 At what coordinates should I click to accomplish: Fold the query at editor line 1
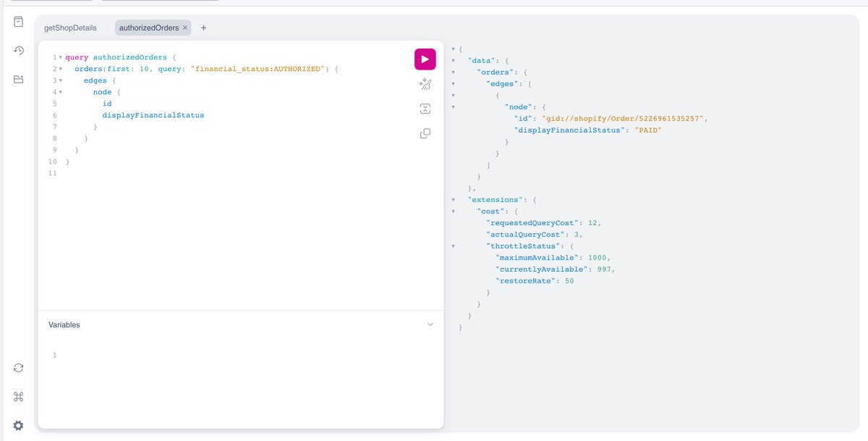pos(60,57)
